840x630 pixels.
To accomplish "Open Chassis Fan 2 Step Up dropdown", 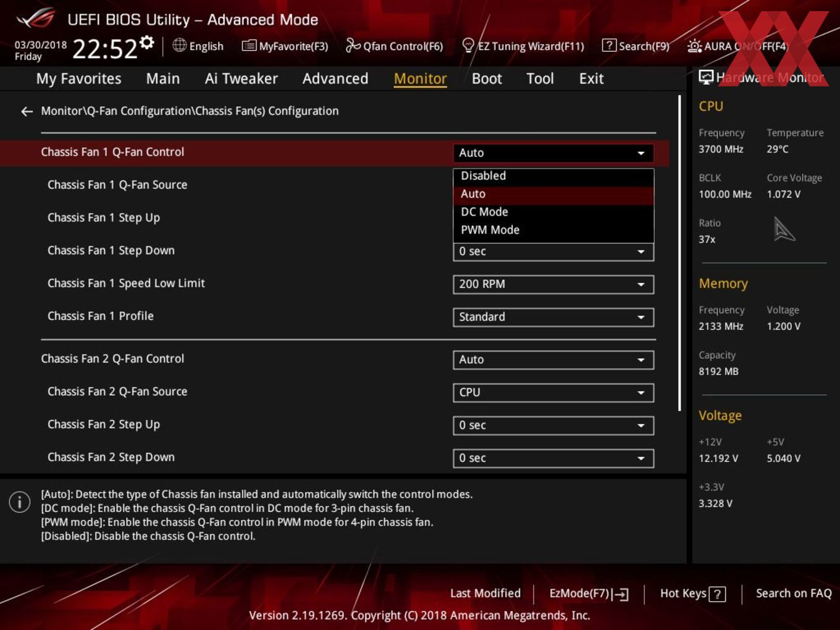I will (x=553, y=426).
